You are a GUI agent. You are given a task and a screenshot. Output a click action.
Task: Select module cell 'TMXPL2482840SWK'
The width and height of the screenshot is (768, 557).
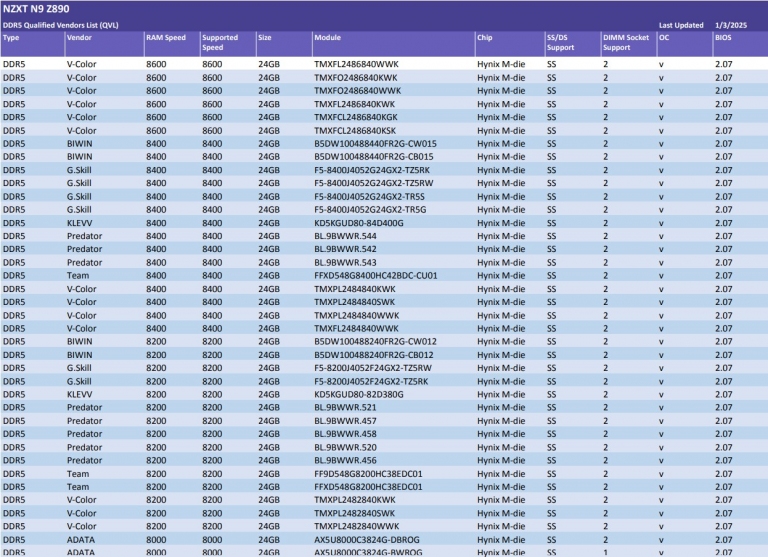(x=355, y=513)
